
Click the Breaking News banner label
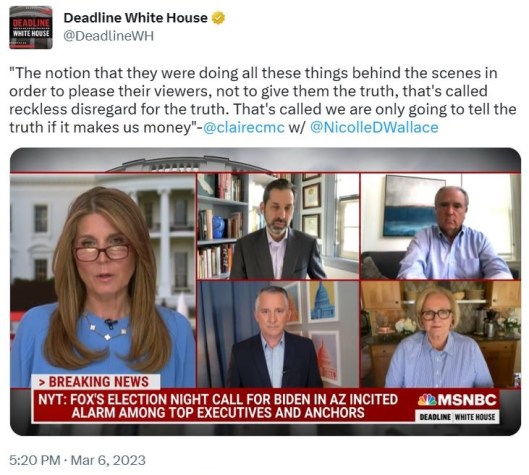tap(95, 382)
